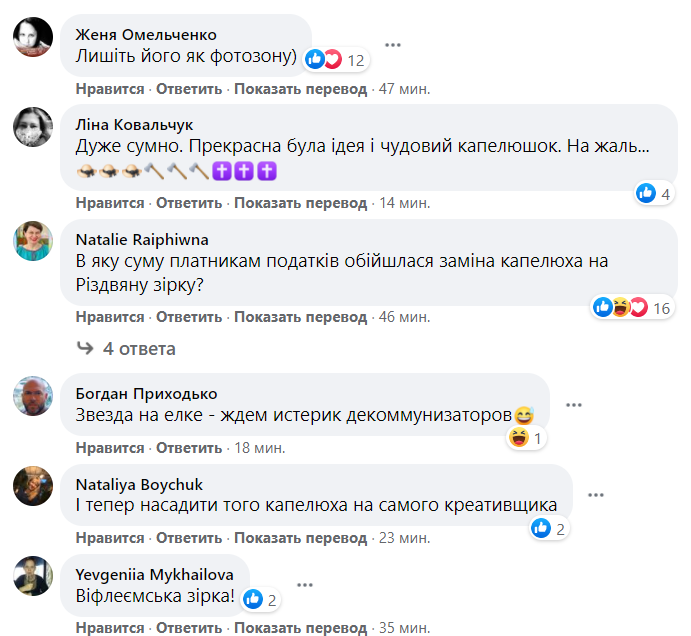View reactions on Natalie Raiphiwna's comment
The image size is (691, 636).
point(633,308)
